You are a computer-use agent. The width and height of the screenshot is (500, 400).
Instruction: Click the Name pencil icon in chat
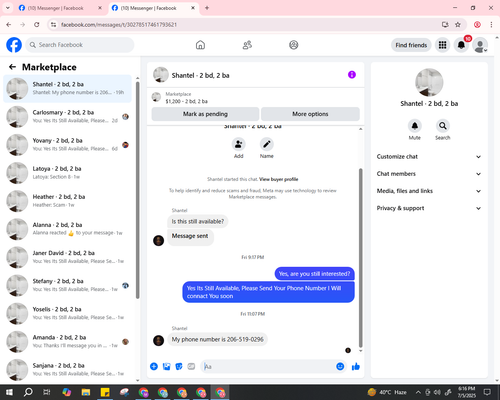pyautogui.click(x=267, y=144)
